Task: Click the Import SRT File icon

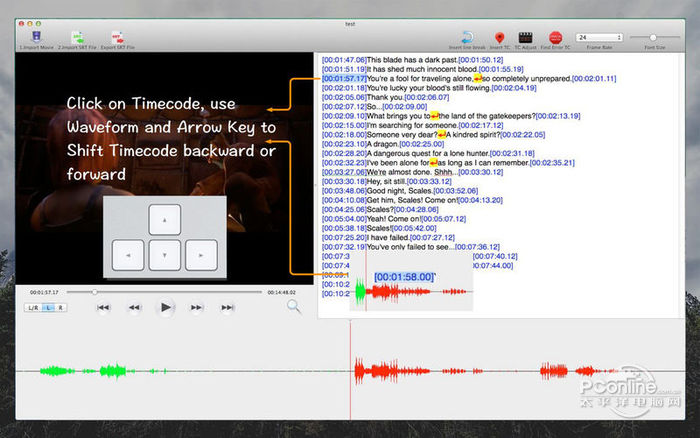Action: pos(77,37)
